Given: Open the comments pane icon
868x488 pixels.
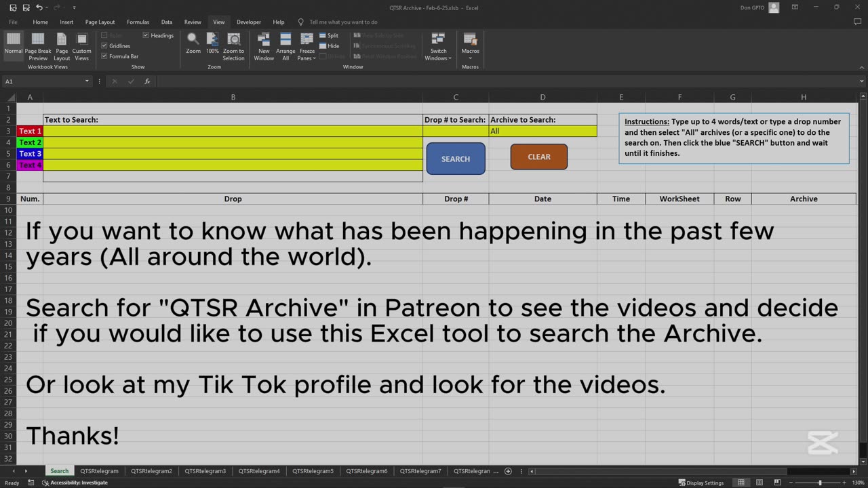Looking at the screenshot, I should [857, 22].
